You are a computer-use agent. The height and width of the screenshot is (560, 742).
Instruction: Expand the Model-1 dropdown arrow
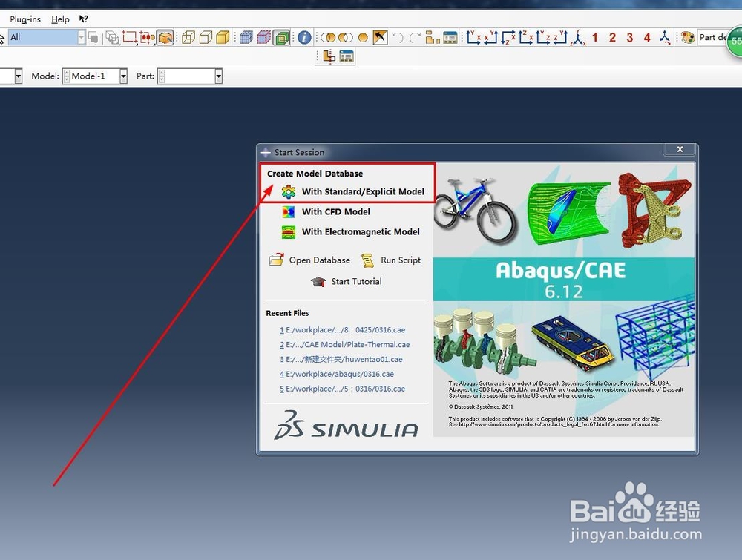pyautogui.click(x=123, y=76)
